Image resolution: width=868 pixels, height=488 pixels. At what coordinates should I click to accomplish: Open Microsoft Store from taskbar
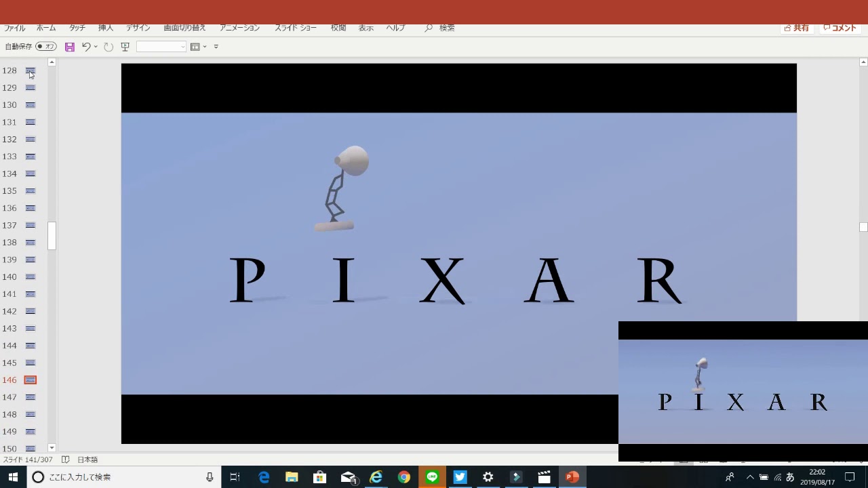[319, 477]
